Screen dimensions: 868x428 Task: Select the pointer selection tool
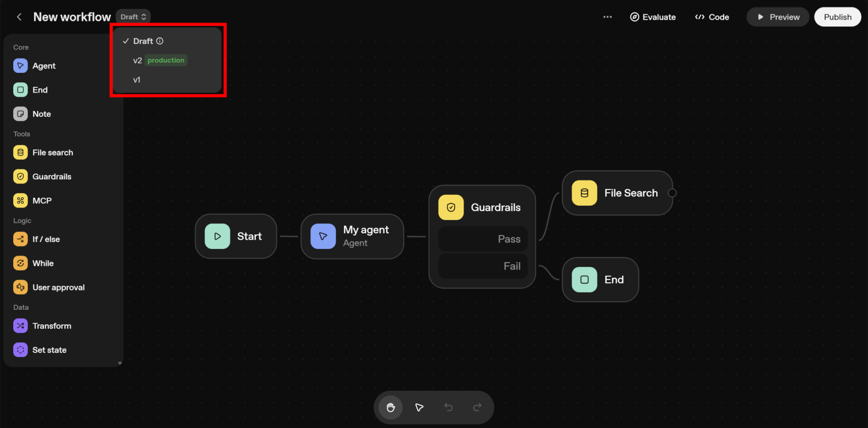419,407
